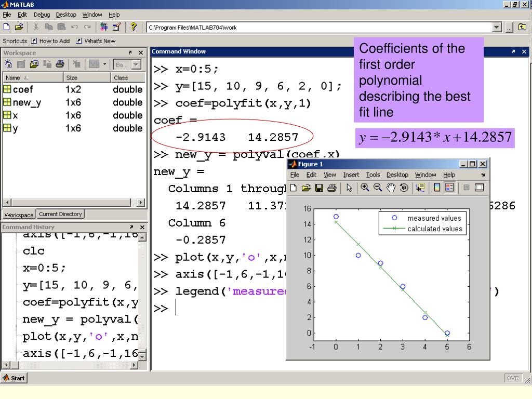This screenshot has height=399, width=532.
Task: Click the Browse for folder button
Action: point(509,27)
